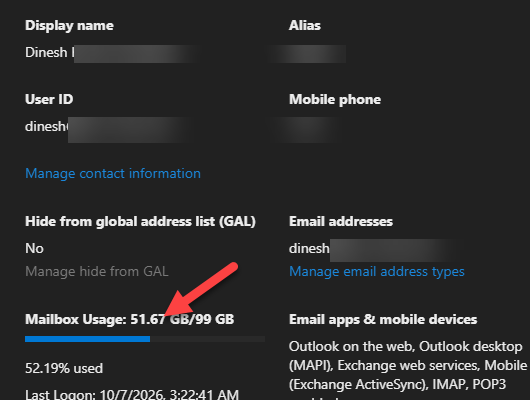Select the Alias heading
This screenshot has height=400, width=530.
305,25
